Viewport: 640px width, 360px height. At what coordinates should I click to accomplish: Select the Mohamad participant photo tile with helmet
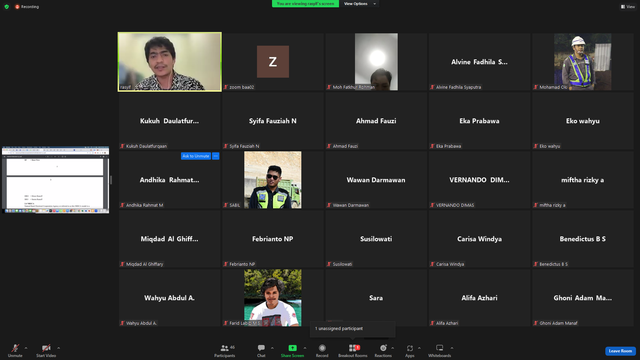582,62
